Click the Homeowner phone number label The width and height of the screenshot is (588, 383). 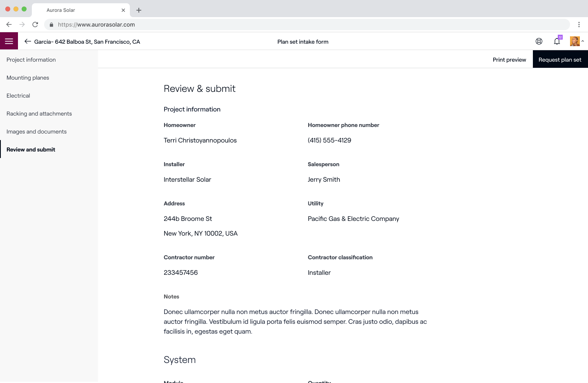tap(343, 125)
